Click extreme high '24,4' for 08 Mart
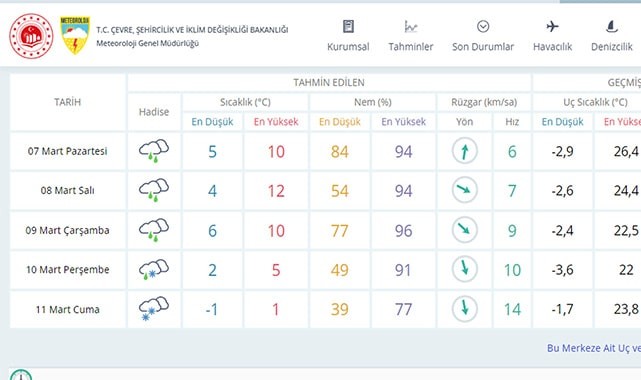Screen dimensions: 641x380 (x=626, y=191)
